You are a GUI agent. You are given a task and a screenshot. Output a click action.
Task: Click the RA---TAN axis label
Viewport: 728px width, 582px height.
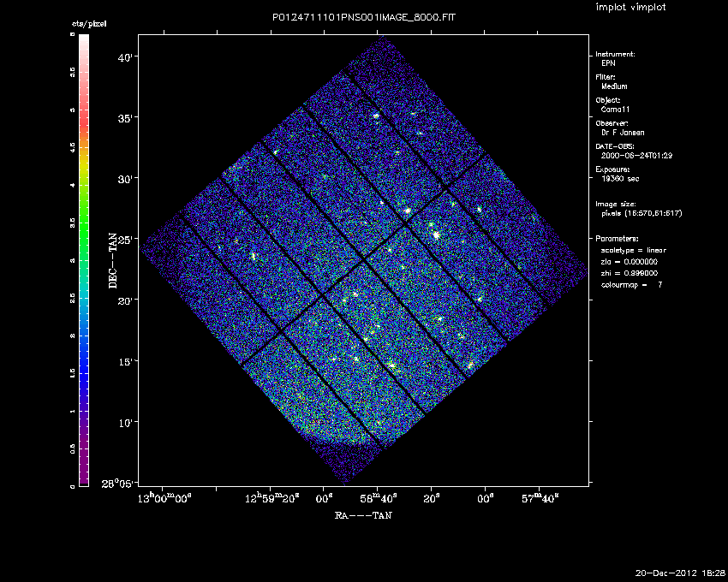tap(363, 515)
